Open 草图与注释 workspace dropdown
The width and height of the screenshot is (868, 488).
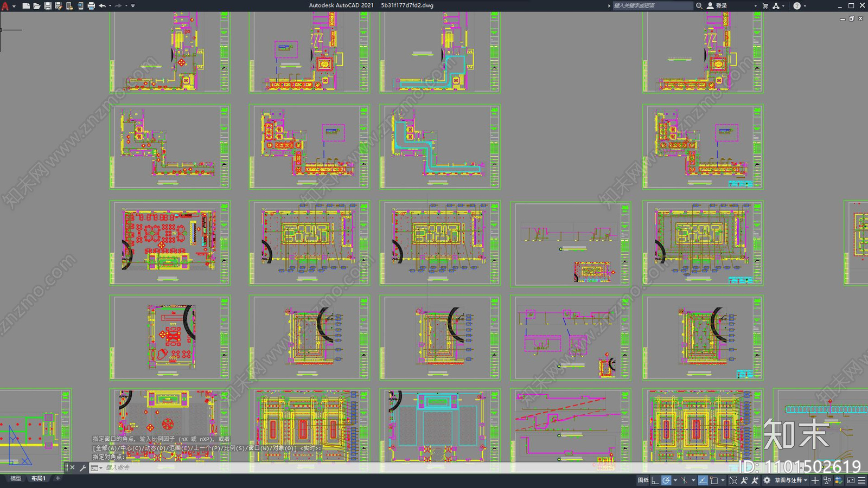pos(792,480)
